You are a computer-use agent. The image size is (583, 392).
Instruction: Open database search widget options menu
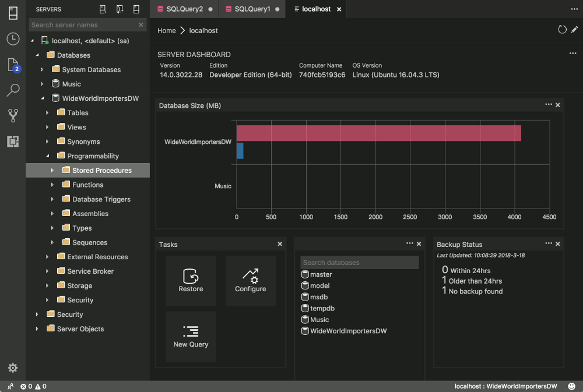click(x=409, y=243)
